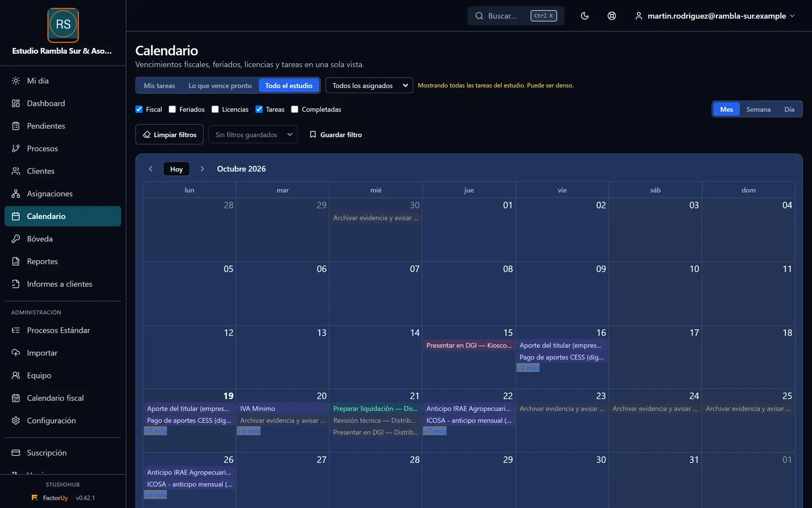Screen dimensions: 812x508
Task: Uncheck the Fiscal checkbox
Action: click(139, 110)
